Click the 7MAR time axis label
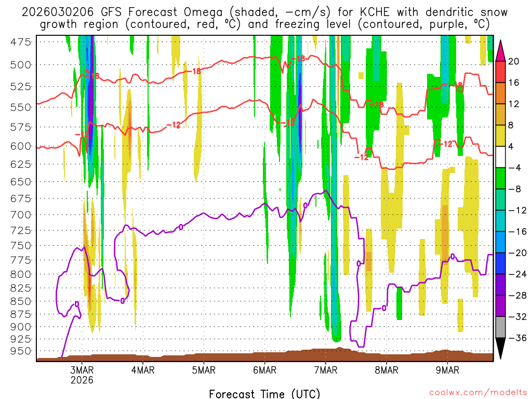 point(326,370)
